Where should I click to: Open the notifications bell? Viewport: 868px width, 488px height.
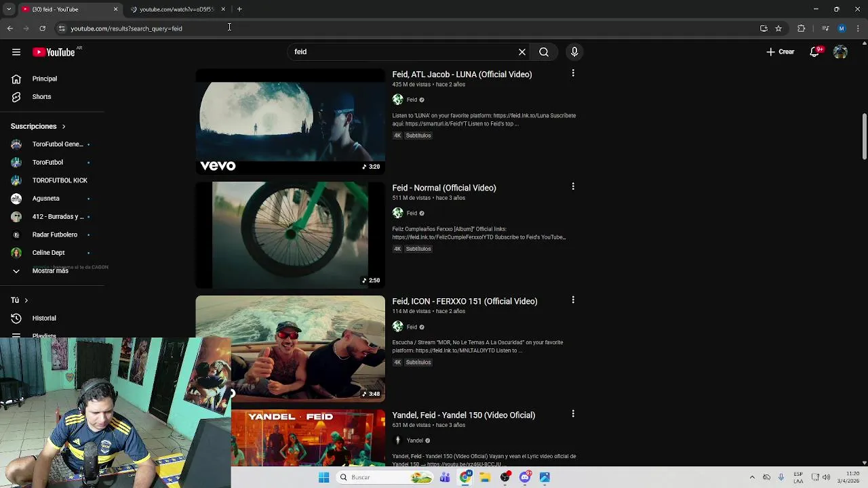coord(815,52)
